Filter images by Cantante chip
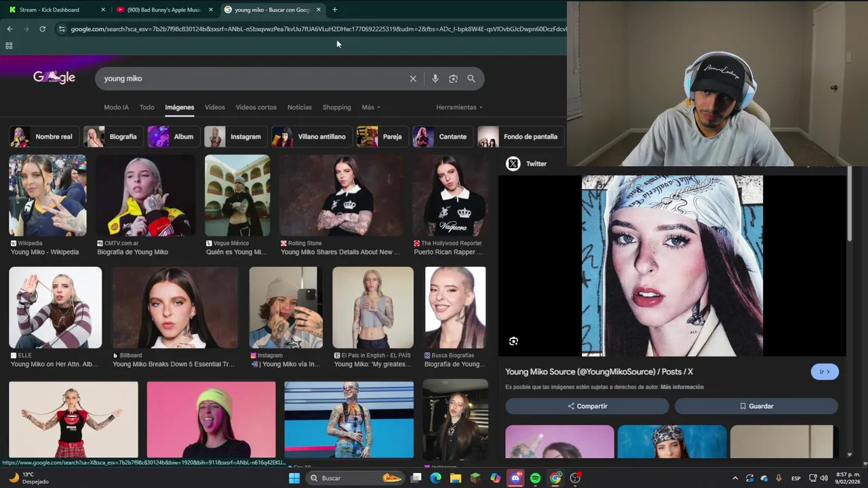This screenshot has width=868, height=488. [x=443, y=136]
